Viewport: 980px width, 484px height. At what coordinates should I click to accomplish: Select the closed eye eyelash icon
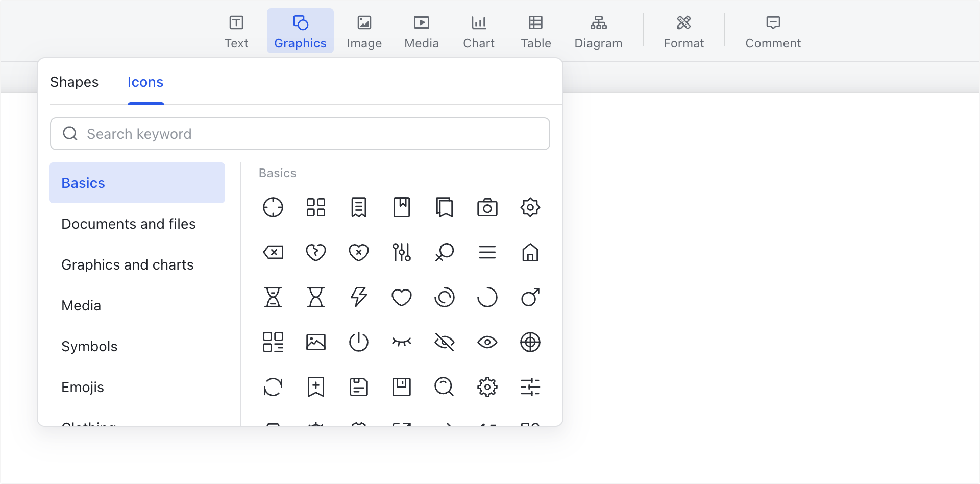[x=402, y=342]
